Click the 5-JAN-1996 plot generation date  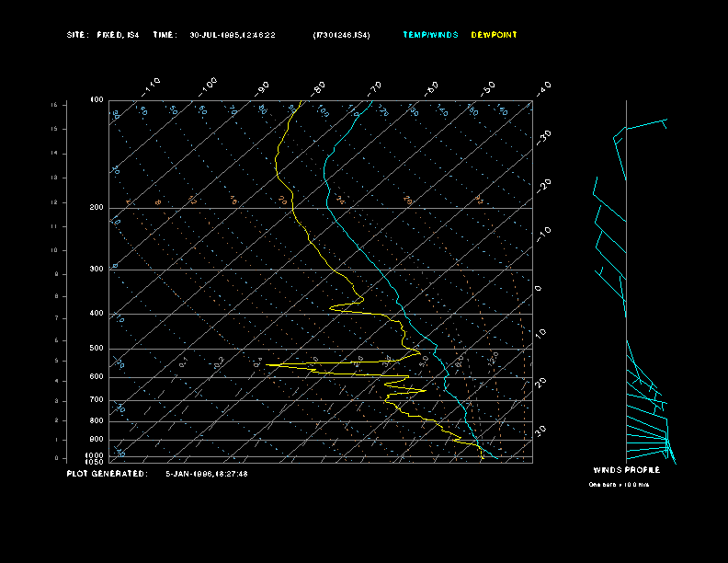[x=207, y=474]
